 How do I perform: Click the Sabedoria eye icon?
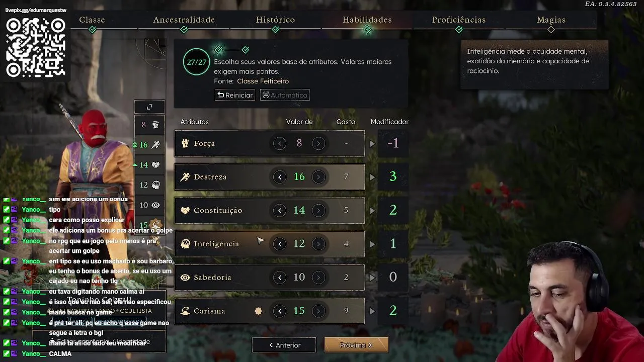(185, 278)
